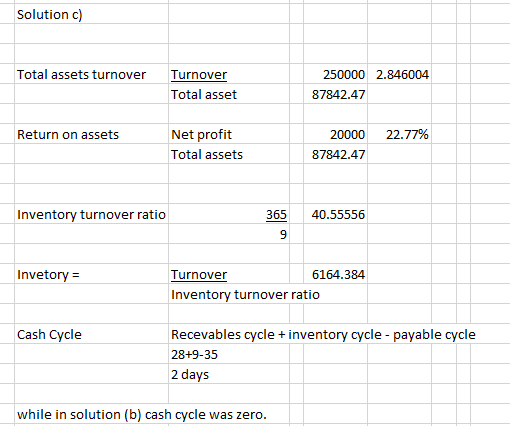510x426 pixels.
Task: Click the '2 days' cell
Action: coord(229,374)
